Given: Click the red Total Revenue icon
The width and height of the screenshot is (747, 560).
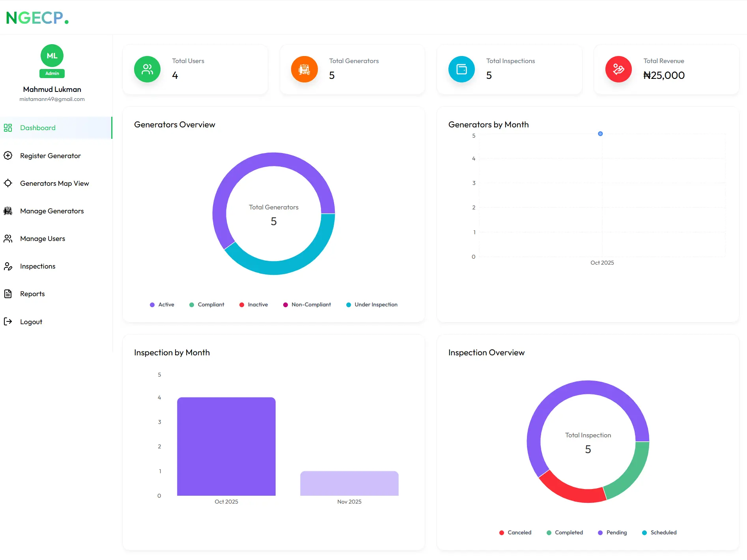Looking at the screenshot, I should (x=618, y=69).
